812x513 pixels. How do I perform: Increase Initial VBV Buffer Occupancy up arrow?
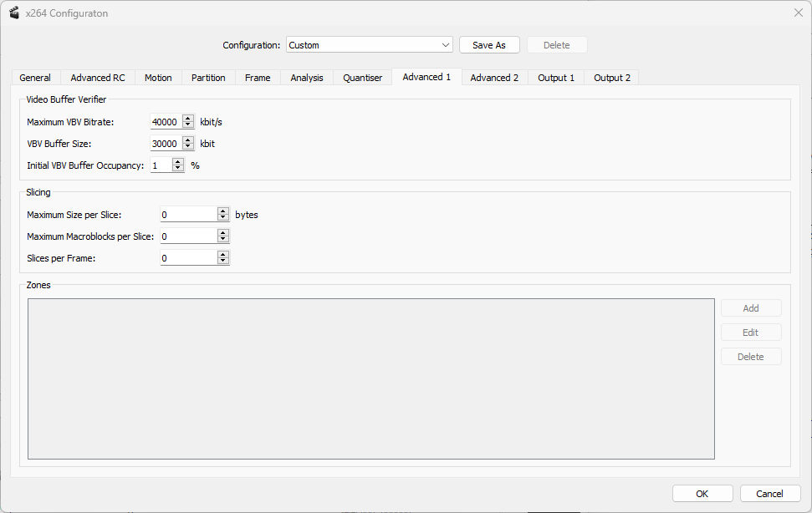pyautogui.click(x=178, y=162)
